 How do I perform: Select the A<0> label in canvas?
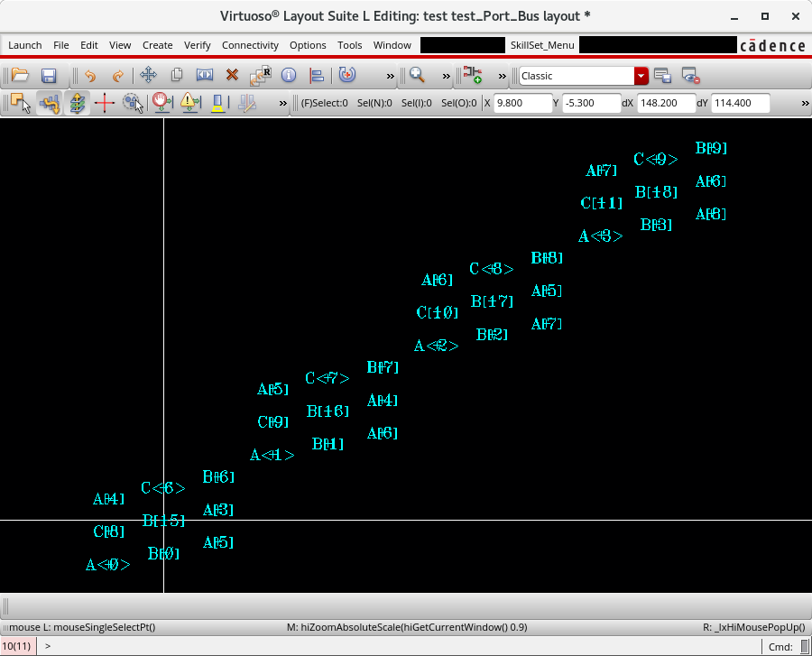[107, 564]
